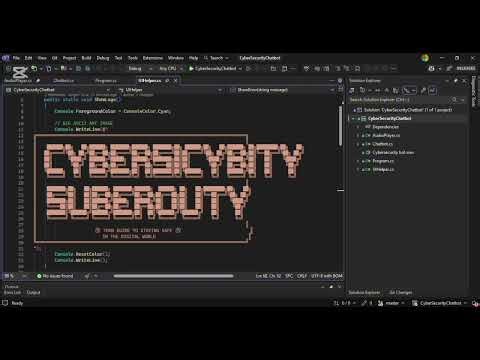
Task: Open the Any CPU platform dropdown
Action: (171, 68)
